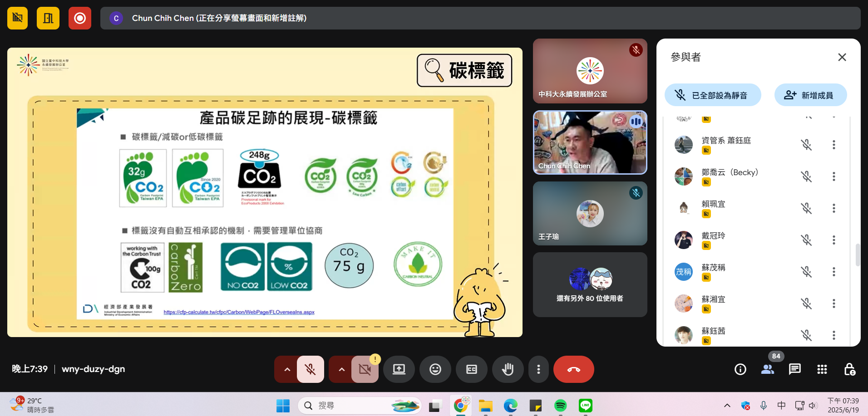Image resolution: width=868 pixels, height=416 pixels.
Task: Expand audio settings arrow beside microphone
Action: click(287, 369)
